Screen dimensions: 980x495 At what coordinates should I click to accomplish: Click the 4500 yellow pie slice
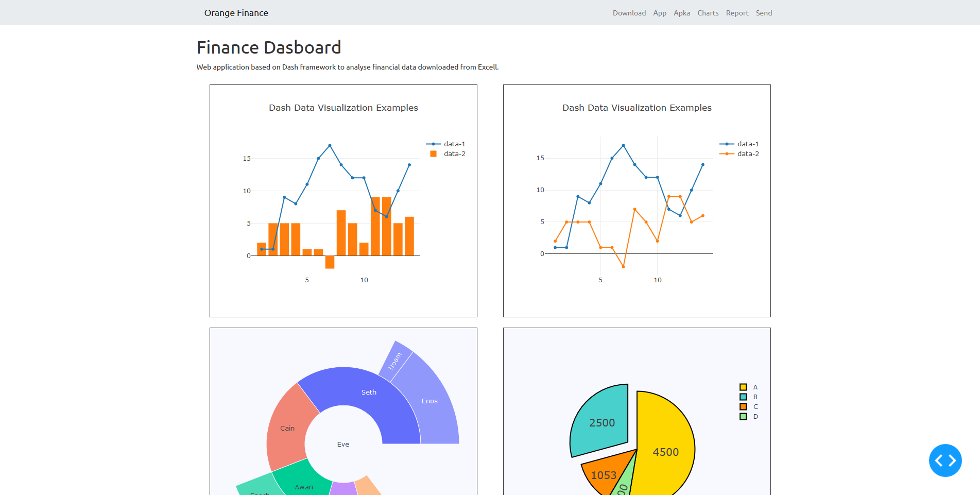click(x=665, y=452)
